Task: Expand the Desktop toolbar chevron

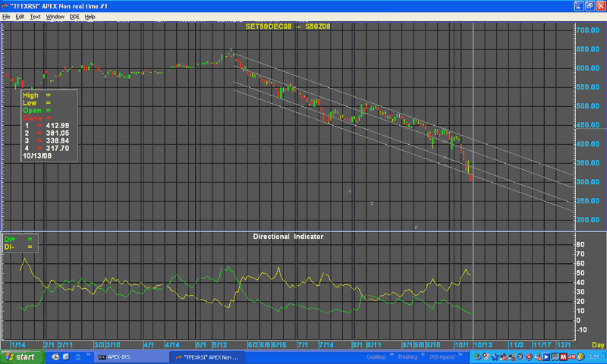Action: coord(392,354)
